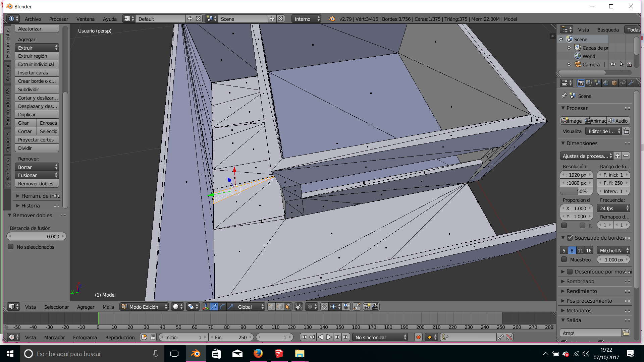Enable the No seleccionados checkbox
Image resolution: width=644 pixels, height=362 pixels.
click(x=11, y=247)
